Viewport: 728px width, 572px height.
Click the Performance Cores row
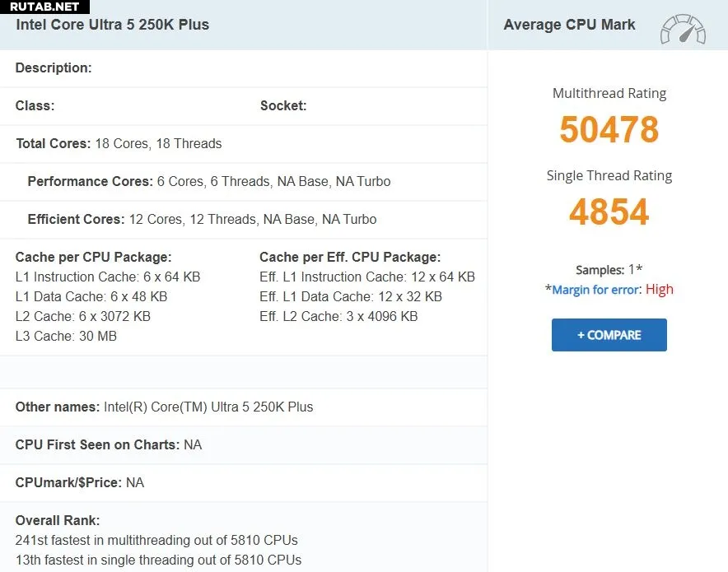click(209, 181)
